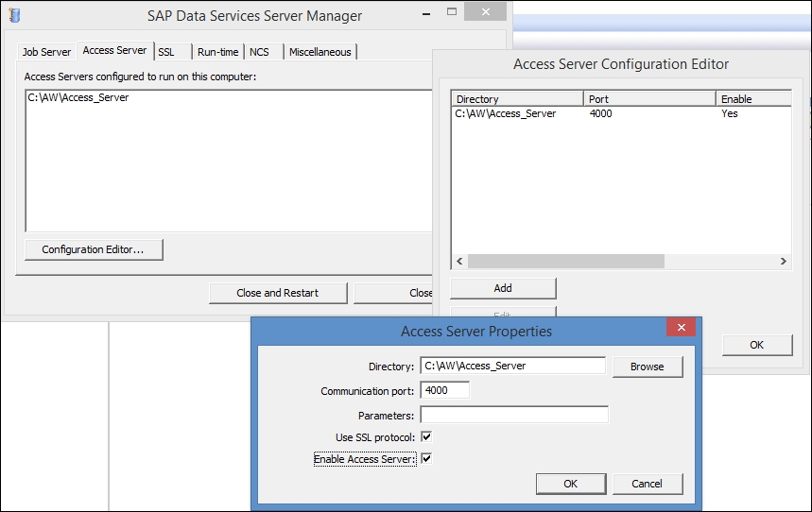Switch to the Job Server tab

pos(46,52)
